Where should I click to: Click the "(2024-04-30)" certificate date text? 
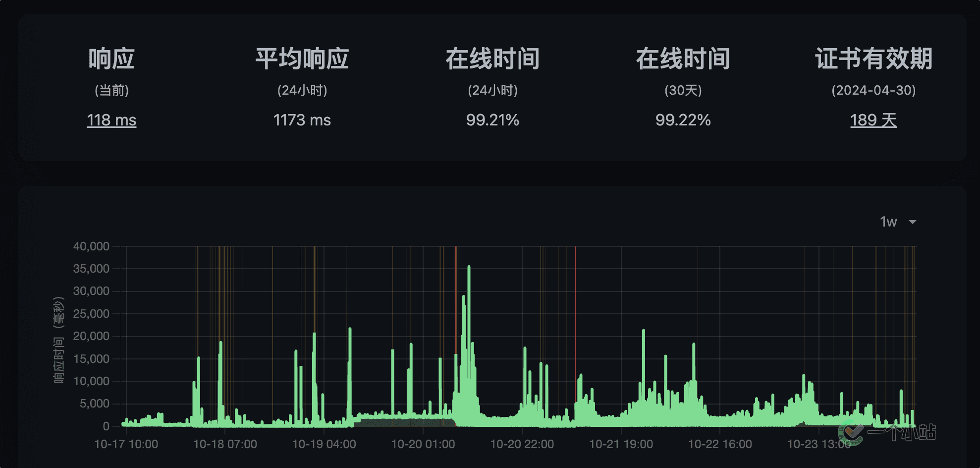pos(873,90)
